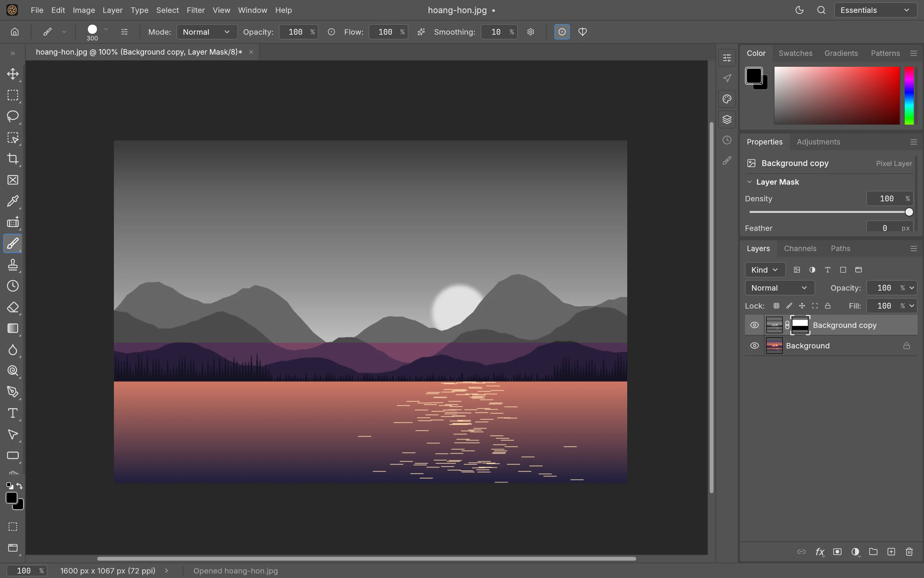Open the Essentials workspace dropdown
Viewport: 924px width, 578px height.
875,10
